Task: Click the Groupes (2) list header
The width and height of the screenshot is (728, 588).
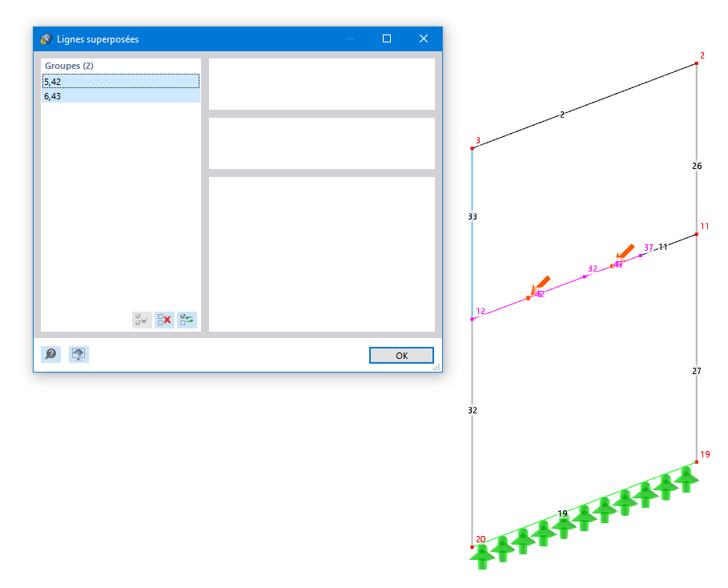Action: (69, 66)
